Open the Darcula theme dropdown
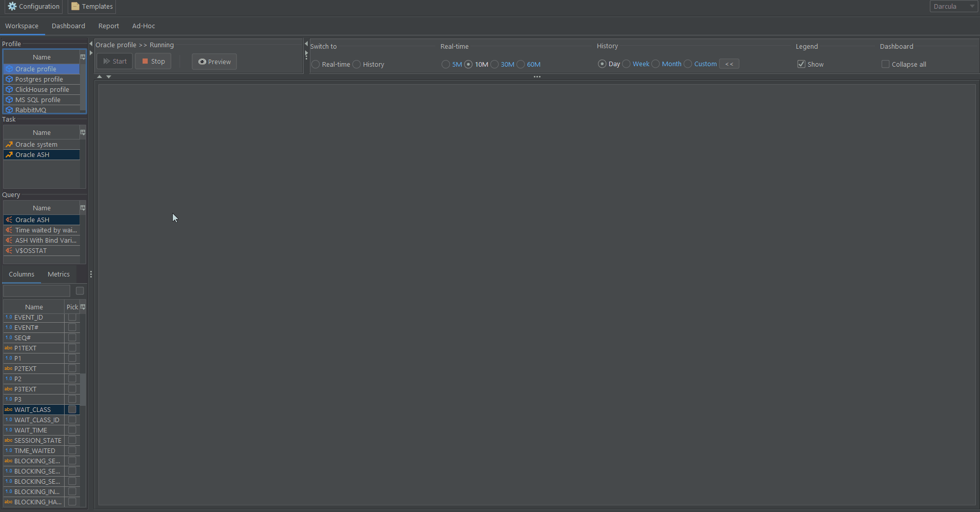Viewport: 980px width, 512px height. point(954,7)
